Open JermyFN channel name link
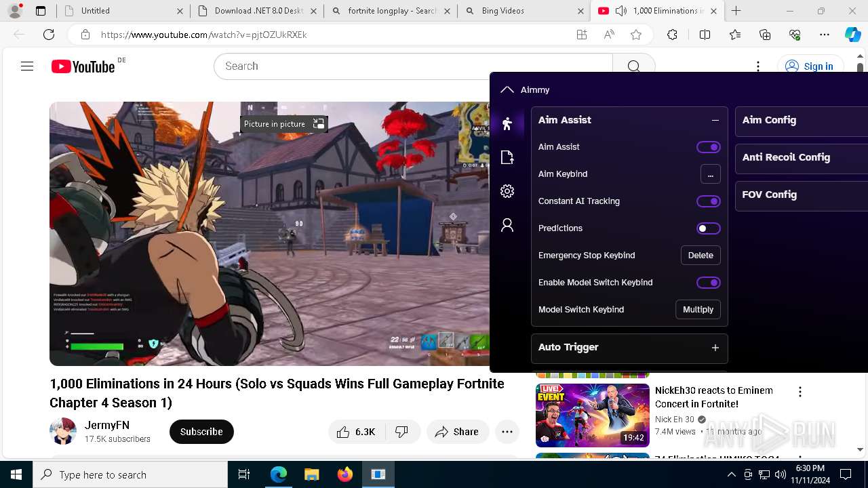Screen dimensions: 868x488 [x=107, y=426]
